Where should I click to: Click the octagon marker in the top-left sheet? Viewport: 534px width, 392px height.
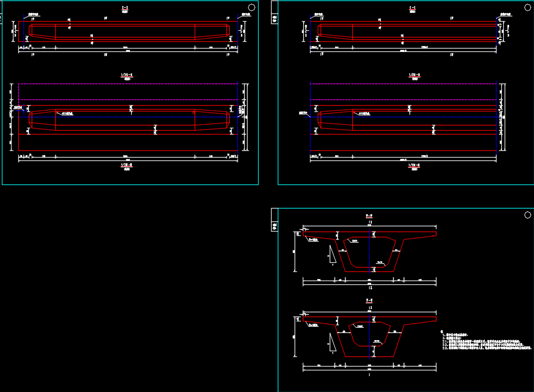tap(251, 7)
